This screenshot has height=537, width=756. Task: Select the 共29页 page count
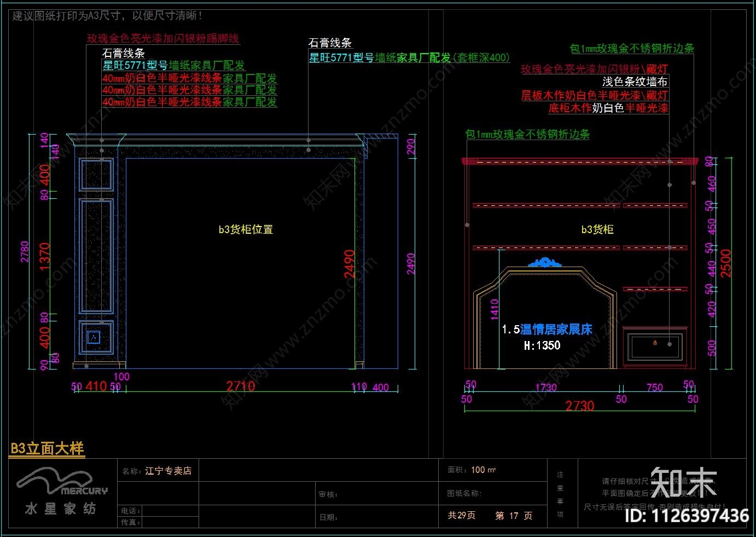pyautogui.click(x=462, y=516)
